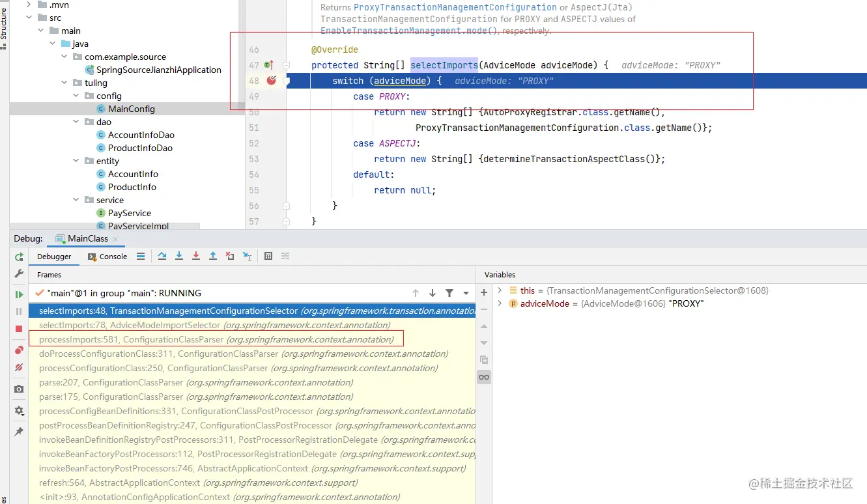The height and width of the screenshot is (504, 867).
Task: Collapse the dao package
Action: pyautogui.click(x=76, y=122)
